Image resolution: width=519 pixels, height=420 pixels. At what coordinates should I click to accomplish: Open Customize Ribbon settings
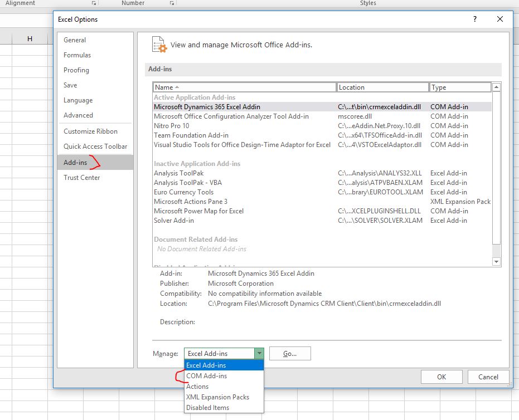pyautogui.click(x=90, y=131)
